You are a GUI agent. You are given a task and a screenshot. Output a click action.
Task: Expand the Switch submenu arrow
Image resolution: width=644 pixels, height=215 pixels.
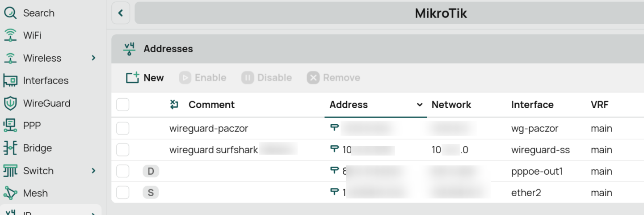click(93, 171)
